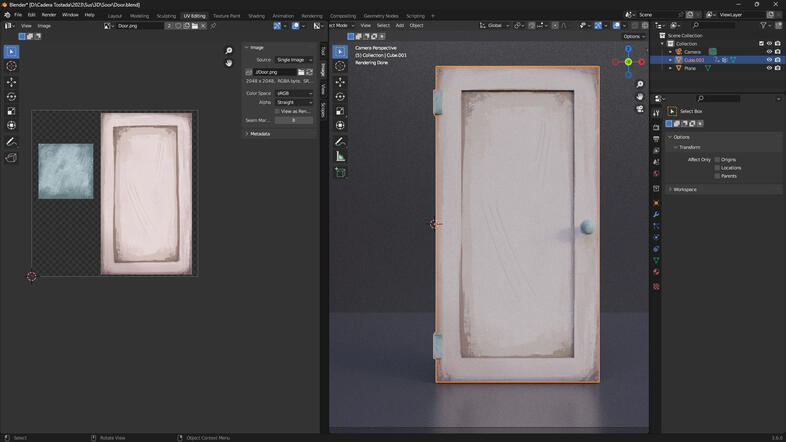This screenshot has height=442, width=786.
Task: Switch to the Texture Paint workspace tab
Action: pyautogui.click(x=227, y=16)
